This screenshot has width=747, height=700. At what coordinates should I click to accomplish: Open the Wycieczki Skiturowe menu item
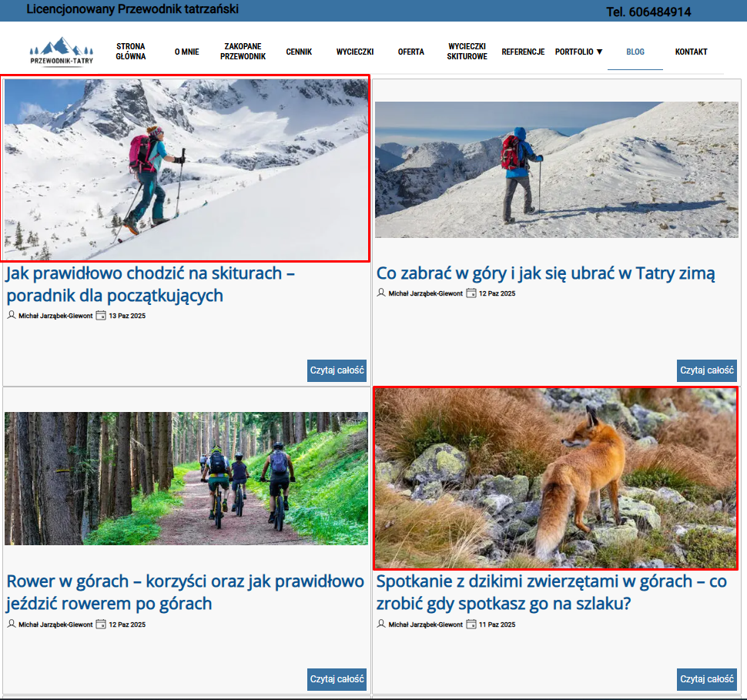pyautogui.click(x=467, y=52)
